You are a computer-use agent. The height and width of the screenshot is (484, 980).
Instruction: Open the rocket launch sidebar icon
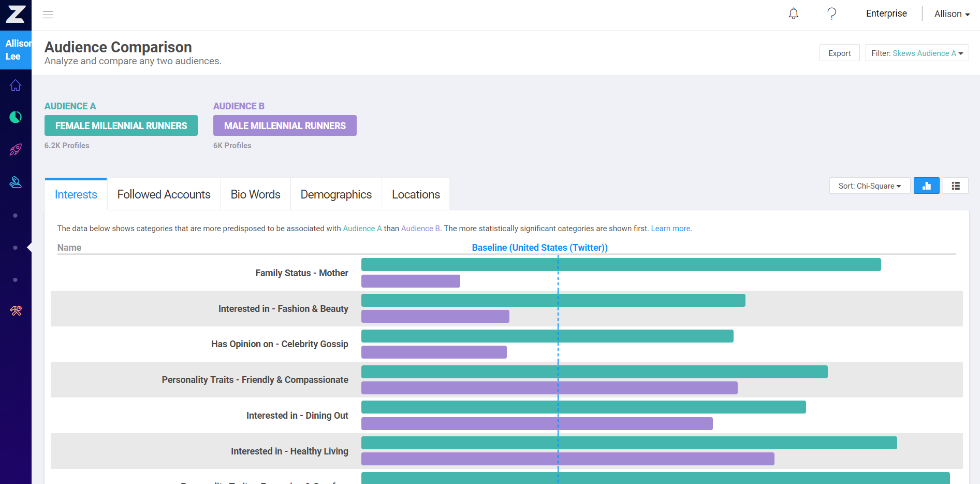[x=16, y=150]
